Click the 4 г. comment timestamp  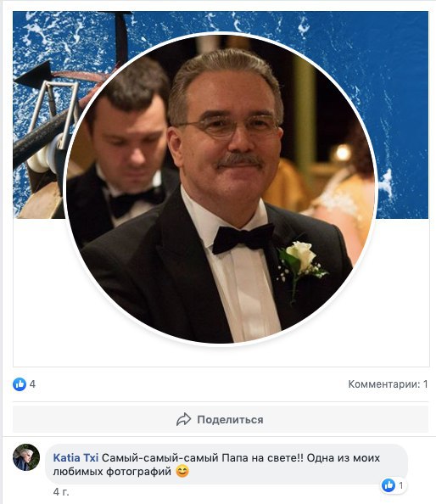click(61, 492)
